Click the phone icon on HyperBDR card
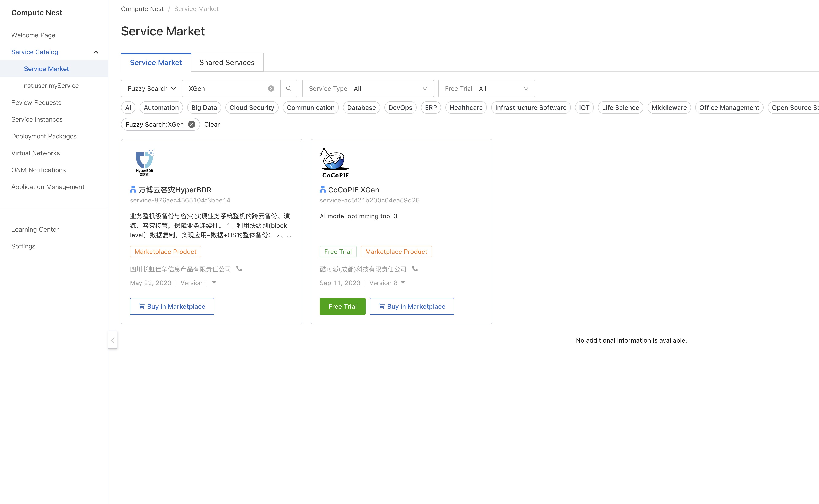Screen dimensions: 819x504 click(x=239, y=269)
